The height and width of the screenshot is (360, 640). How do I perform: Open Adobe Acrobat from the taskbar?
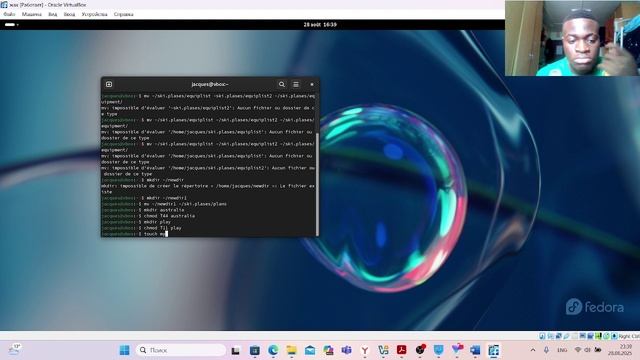[402, 350]
